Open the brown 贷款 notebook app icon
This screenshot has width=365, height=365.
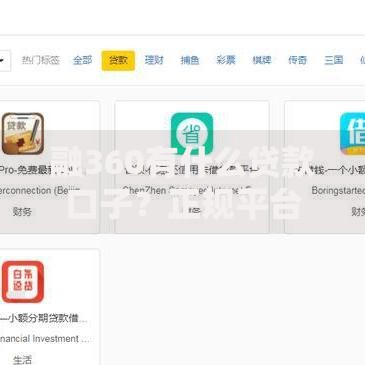click(x=23, y=134)
